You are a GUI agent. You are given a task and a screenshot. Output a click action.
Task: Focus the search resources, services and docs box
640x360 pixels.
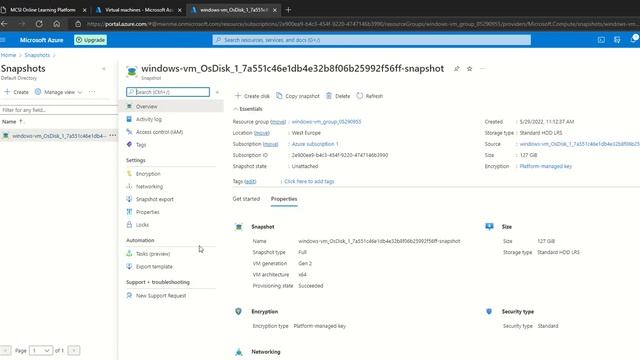click(371, 40)
